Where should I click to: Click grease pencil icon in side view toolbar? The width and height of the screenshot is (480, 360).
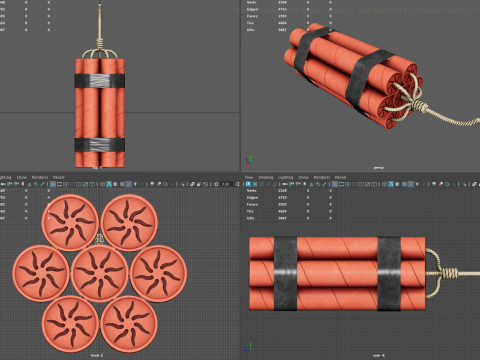point(324,184)
